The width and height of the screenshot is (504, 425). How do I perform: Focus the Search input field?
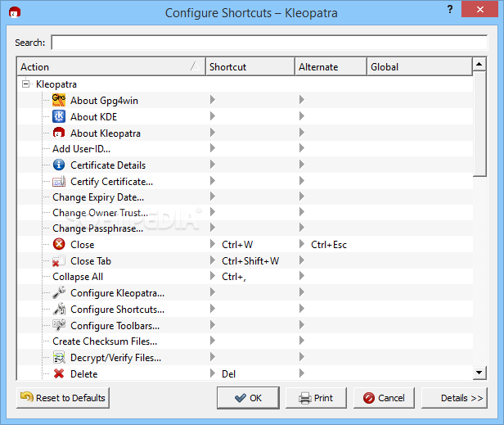[x=269, y=42]
